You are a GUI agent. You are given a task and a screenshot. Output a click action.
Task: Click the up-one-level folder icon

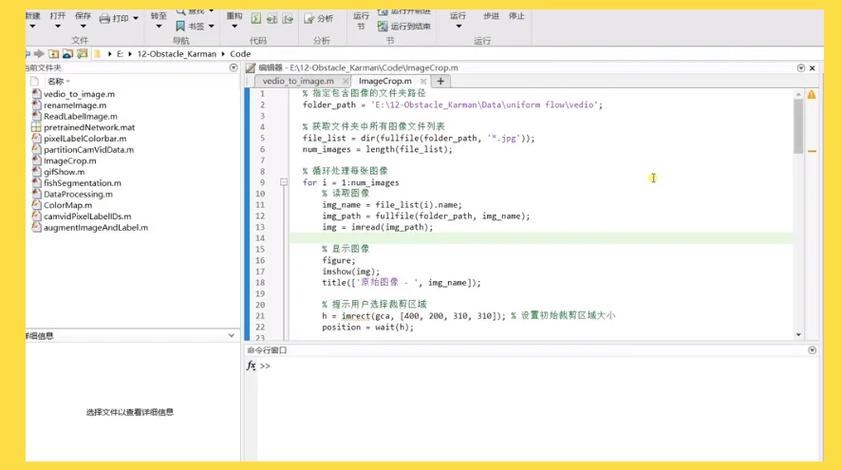(x=53, y=53)
